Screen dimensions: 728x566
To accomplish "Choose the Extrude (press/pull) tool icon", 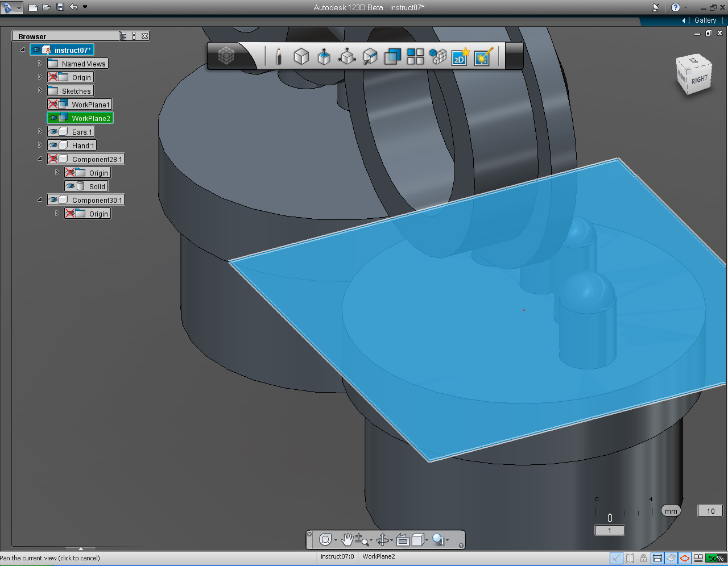I will tap(324, 56).
